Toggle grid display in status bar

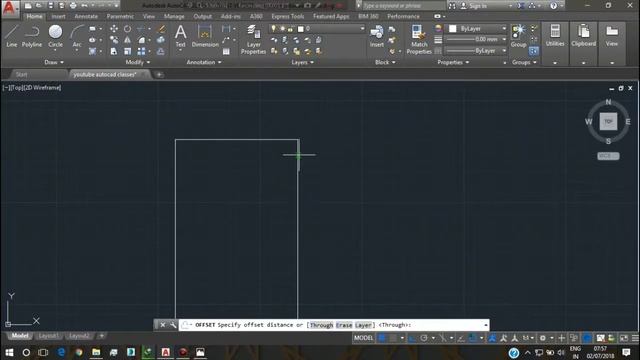coord(382,338)
